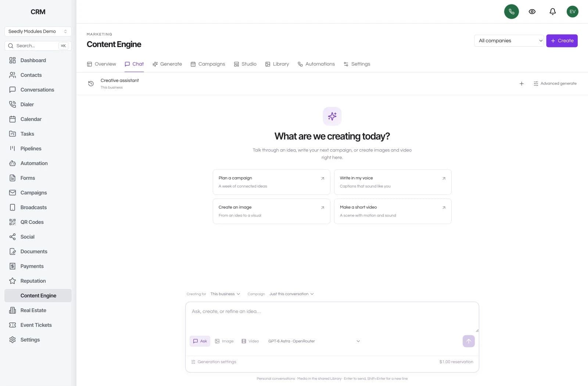Open Pipelines in the sidebar
The image size is (588, 386).
(x=38, y=149)
